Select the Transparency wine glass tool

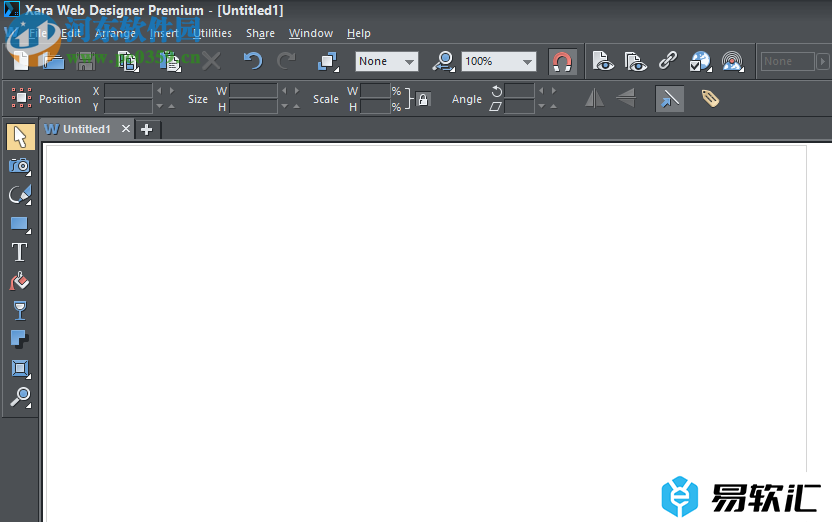20,310
